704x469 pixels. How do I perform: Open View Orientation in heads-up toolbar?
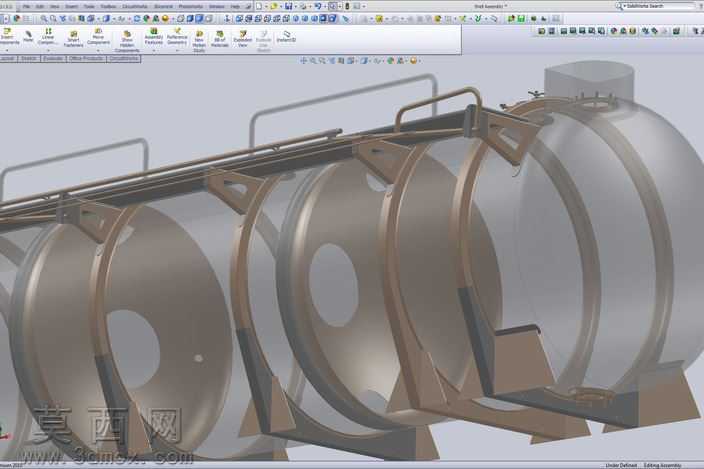pyautogui.click(x=351, y=61)
